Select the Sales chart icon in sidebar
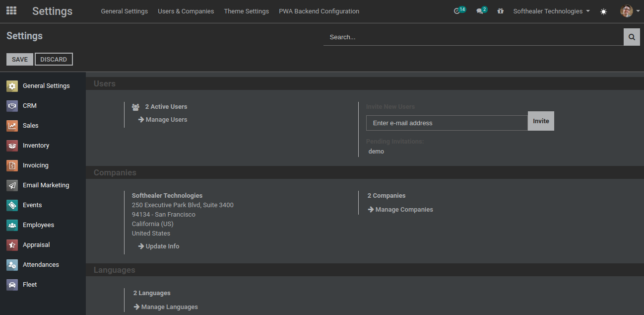644x315 pixels. (x=12, y=126)
